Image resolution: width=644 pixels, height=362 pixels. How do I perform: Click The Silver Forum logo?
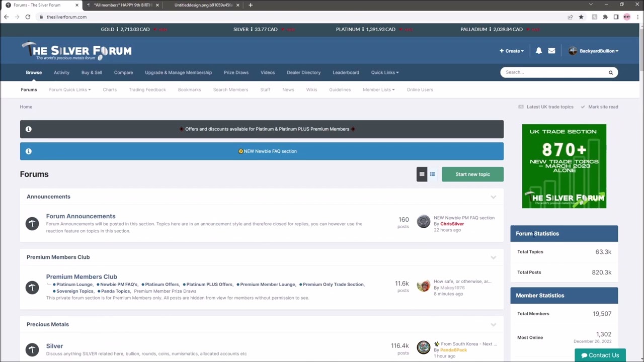76,51
